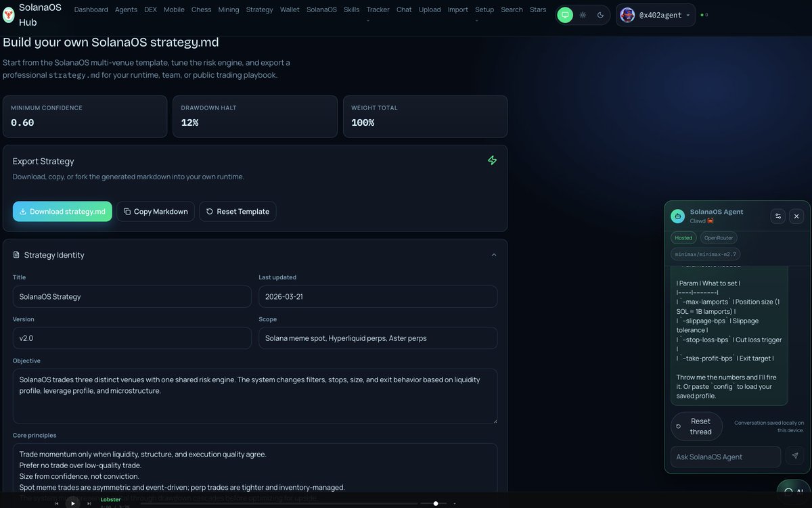Skip to previous track in player
Image resolution: width=812 pixels, height=508 pixels.
[x=56, y=503]
